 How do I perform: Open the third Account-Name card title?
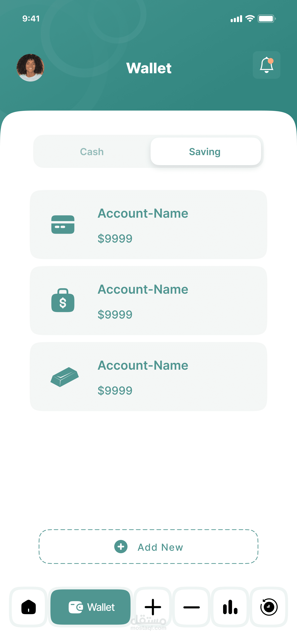pos(143,366)
